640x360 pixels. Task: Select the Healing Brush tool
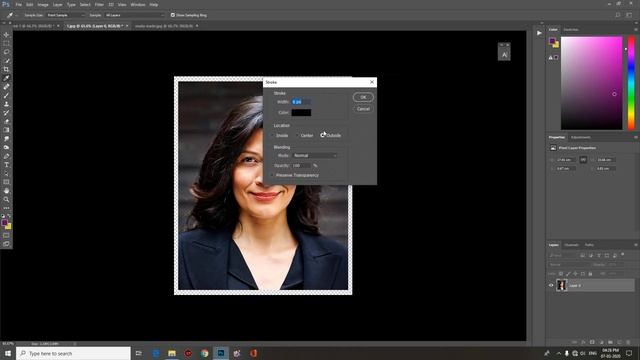click(6, 87)
